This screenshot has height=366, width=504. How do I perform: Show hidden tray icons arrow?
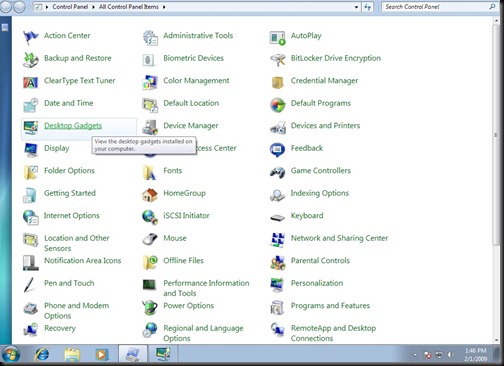[415, 355]
